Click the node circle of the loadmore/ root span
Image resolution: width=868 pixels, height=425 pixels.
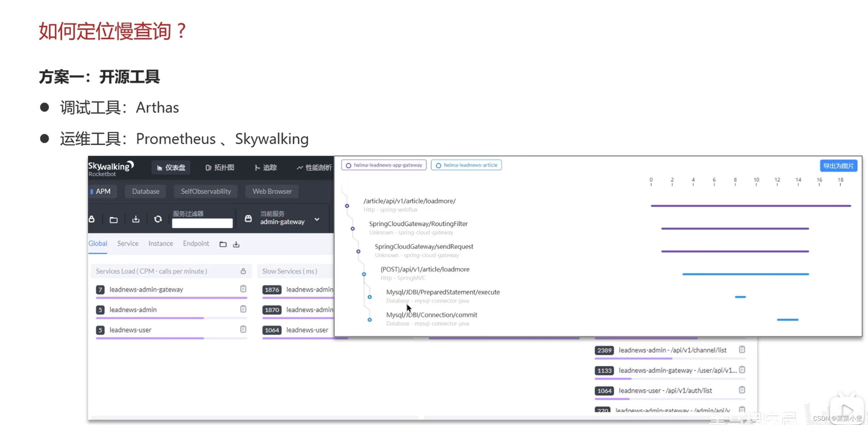[347, 206]
